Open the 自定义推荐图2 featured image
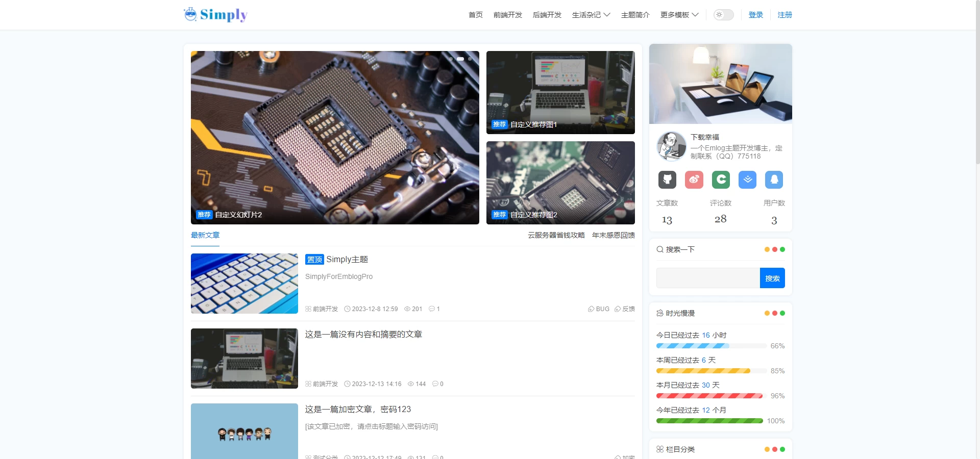 click(x=560, y=183)
